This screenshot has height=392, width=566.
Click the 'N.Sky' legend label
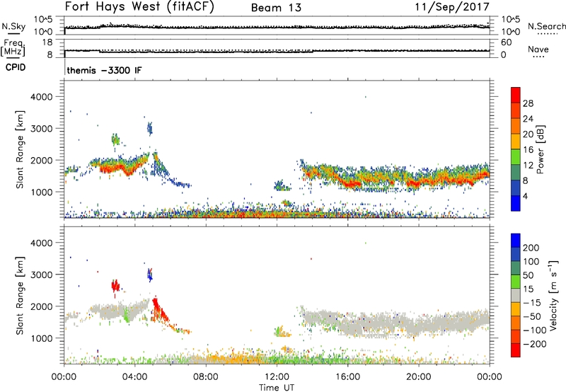click(x=13, y=26)
